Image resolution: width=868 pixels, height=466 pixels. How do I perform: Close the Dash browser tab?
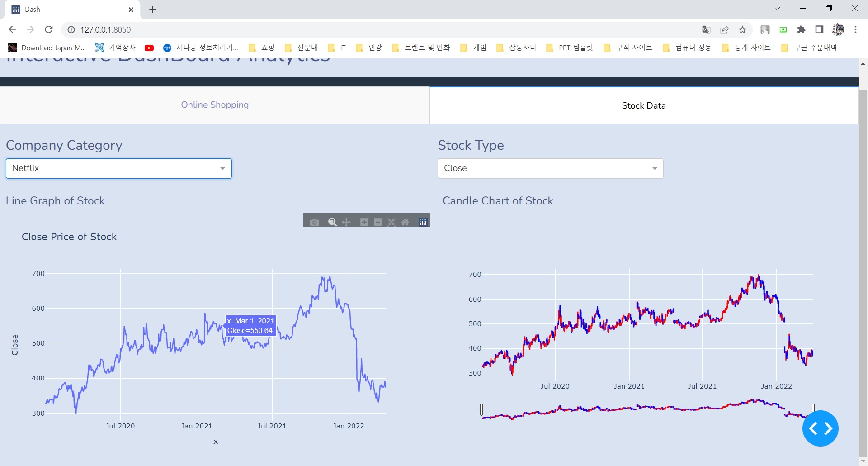click(x=131, y=10)
